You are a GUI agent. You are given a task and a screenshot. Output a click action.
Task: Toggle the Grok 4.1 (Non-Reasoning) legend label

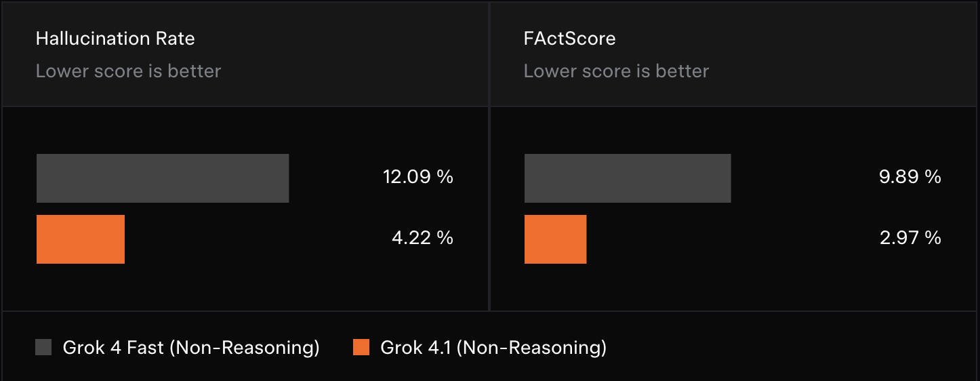coord(493,348)
